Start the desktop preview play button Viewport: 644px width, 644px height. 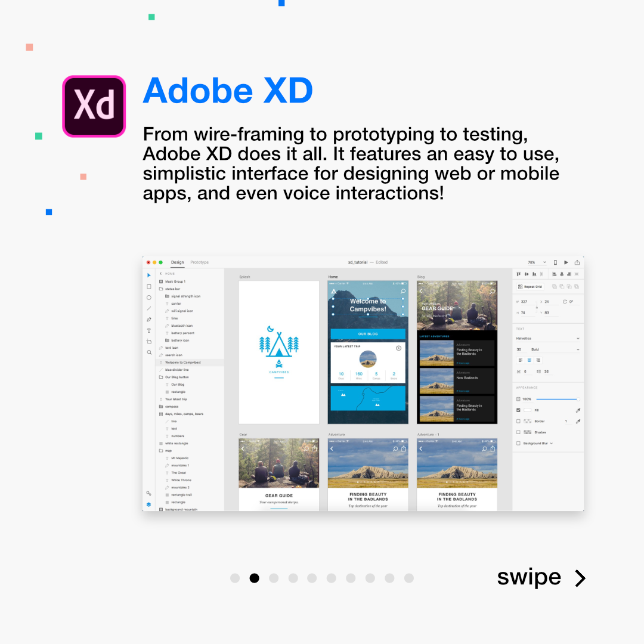point(566,262)
